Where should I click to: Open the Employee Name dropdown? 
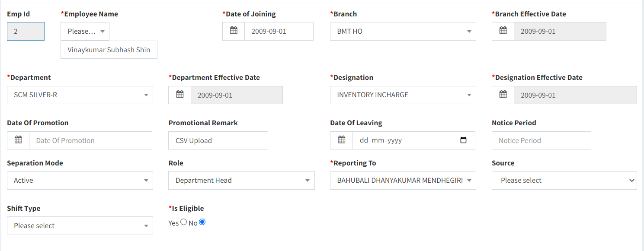[85, 31]
